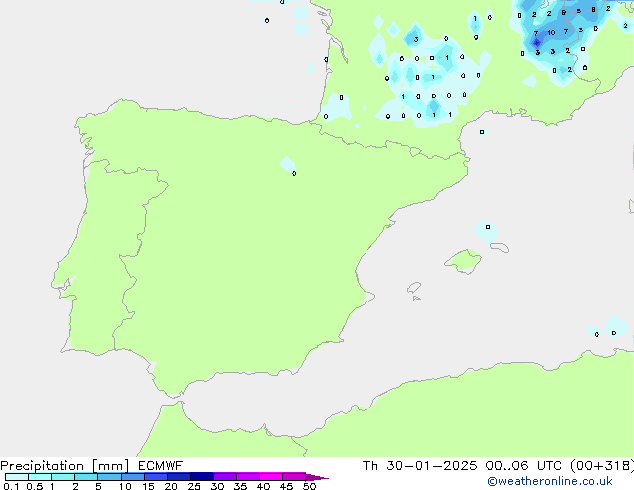The height and width of the screenshot is (490, 634).
Task: Click the 'Precipitation' title text
Action: tap(42, 466)
